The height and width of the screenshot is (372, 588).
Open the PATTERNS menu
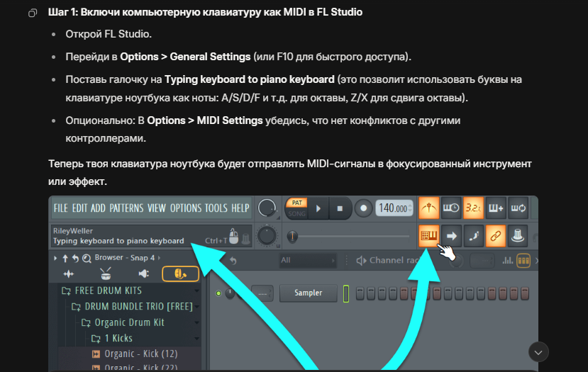(126, 208)
